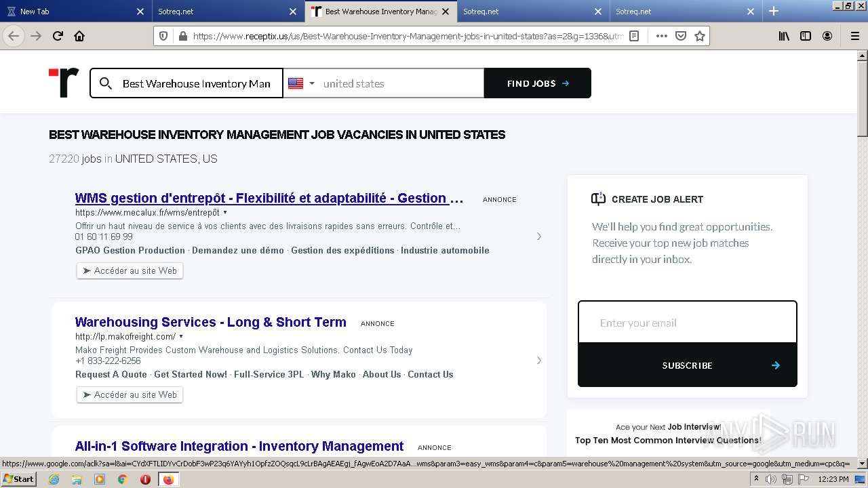The image size is (868, 488).
Task: Open Top Ten Most Common Interview Questions
Action: coord(668,440)
